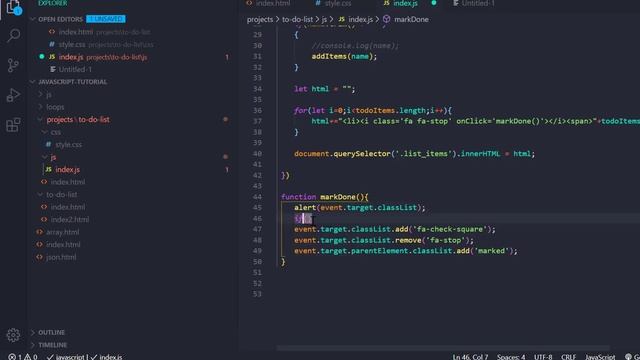Click the let html = "" line
The height and width of the screenshot is (360, 640).
tap(324, 89)
